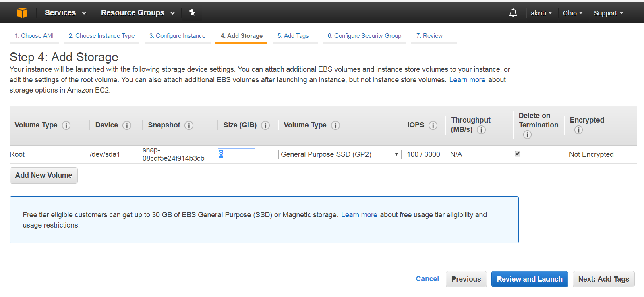Click the Add New Volume button
Screen dimensions: 644x297
pyautogui.click(x=43, y=175)
